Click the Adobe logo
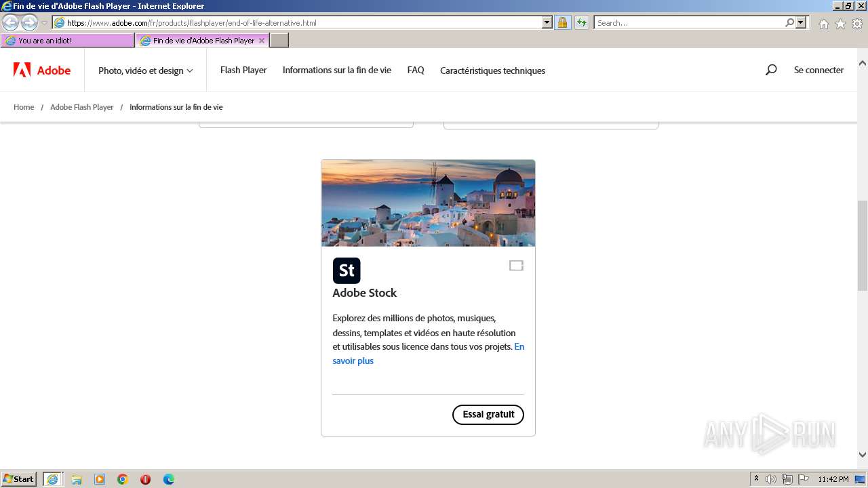 [42, 70]
